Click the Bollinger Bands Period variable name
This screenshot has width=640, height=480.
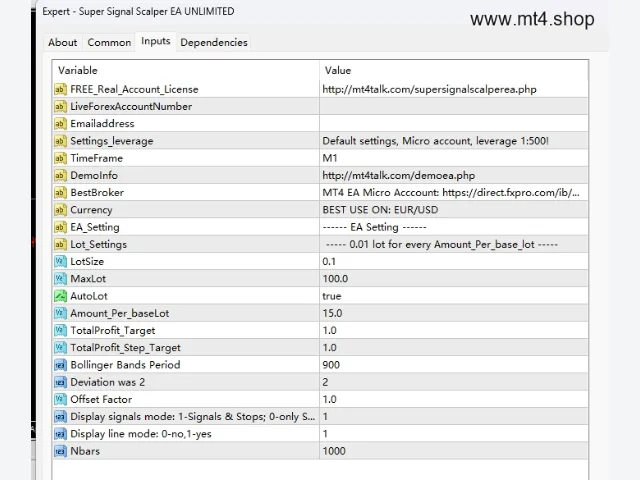[x=125, y=365]
